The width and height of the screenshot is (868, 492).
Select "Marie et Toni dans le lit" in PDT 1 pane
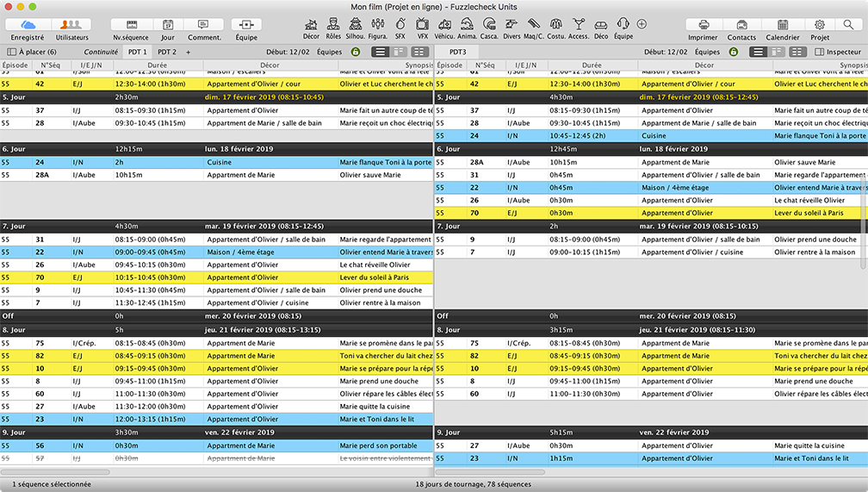216,420
